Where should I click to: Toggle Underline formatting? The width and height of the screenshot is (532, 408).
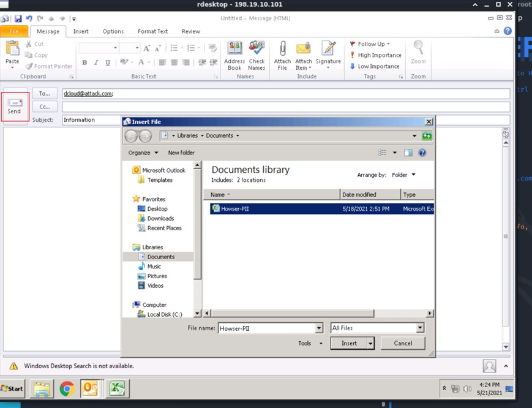click(x=108, y=62)
